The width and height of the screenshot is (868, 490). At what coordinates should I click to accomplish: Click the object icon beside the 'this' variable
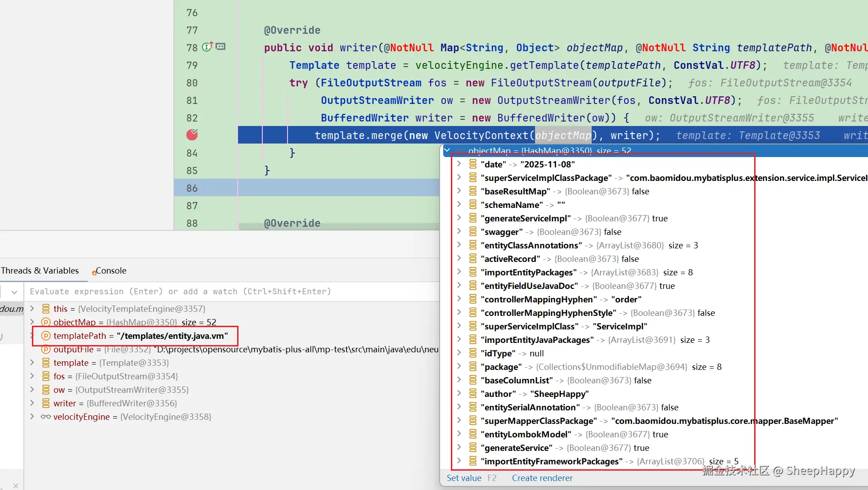pyautogui.click(x=45, y=309)
